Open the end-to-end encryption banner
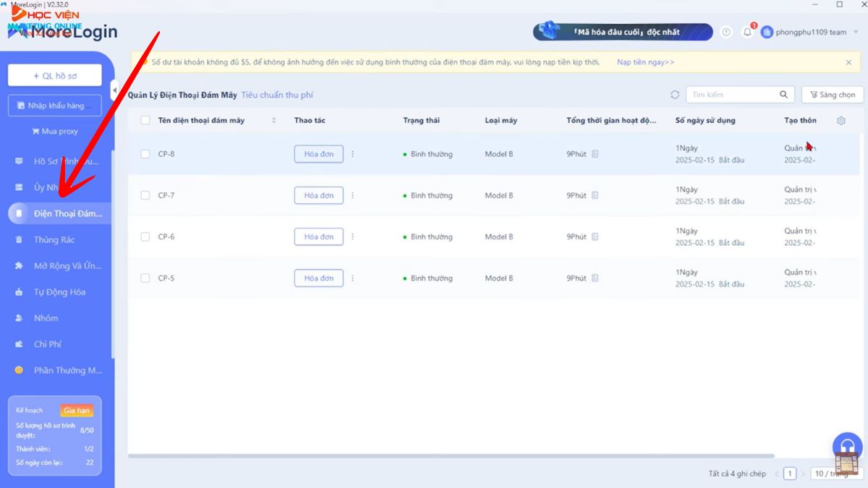This screenshot has height=488, width=868. [x=622, y=32]
